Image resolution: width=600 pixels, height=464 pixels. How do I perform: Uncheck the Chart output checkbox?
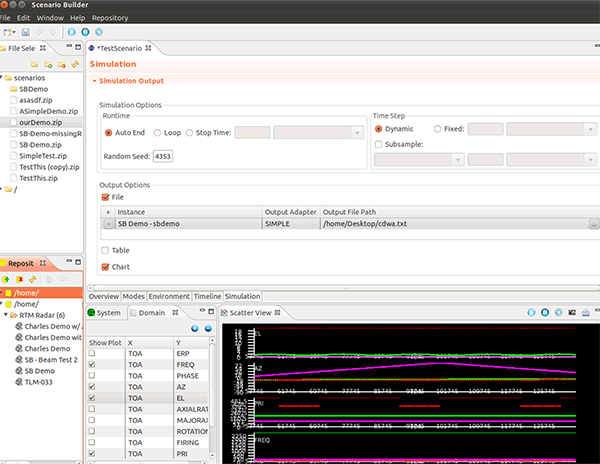pos(105,267)
